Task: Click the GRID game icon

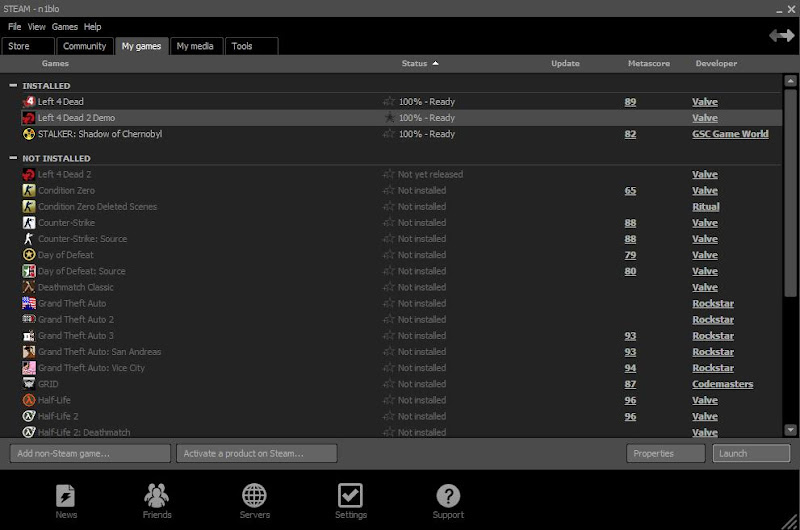Action: (29, 384)
